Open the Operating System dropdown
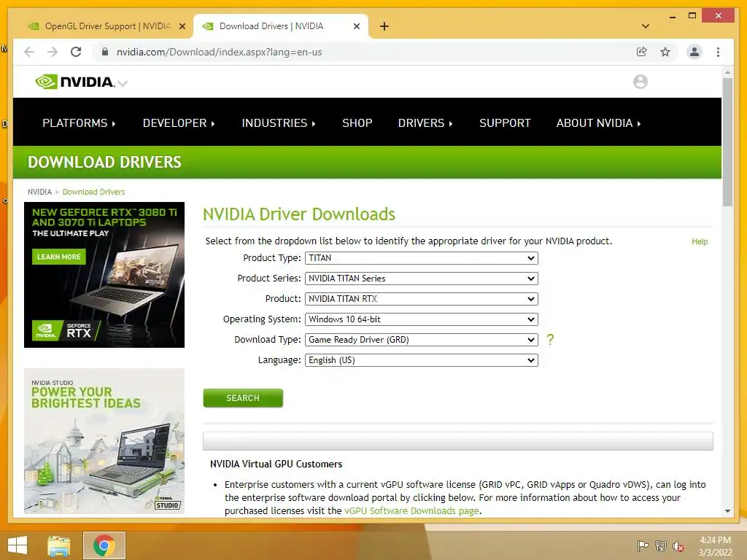The height and width of the screenshot is (560, 747). 422,319
